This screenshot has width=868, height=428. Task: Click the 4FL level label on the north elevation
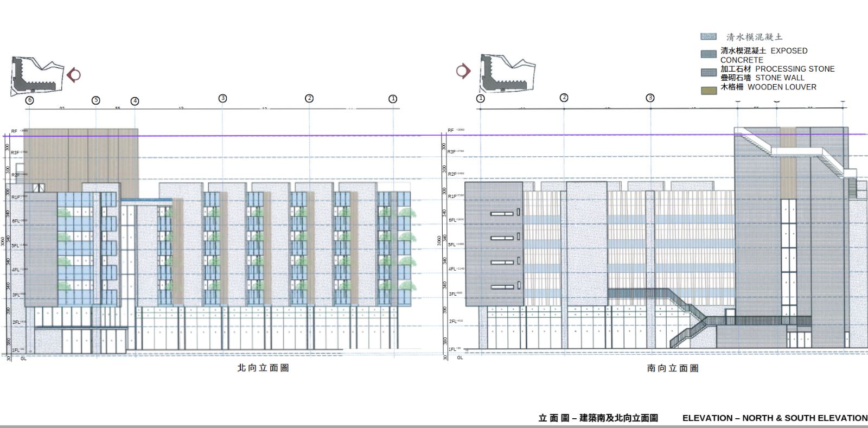point(16,270)
